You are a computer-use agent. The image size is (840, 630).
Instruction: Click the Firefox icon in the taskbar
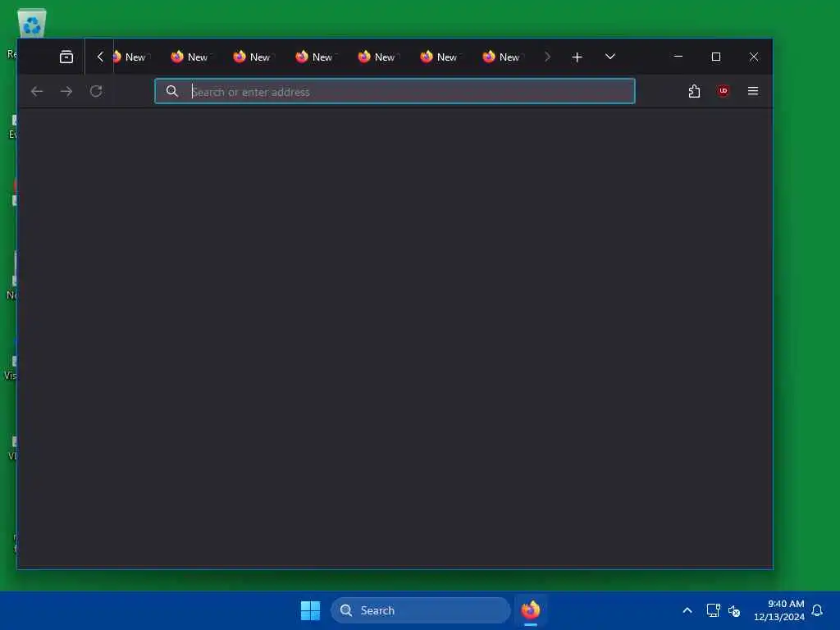point(531,610)
